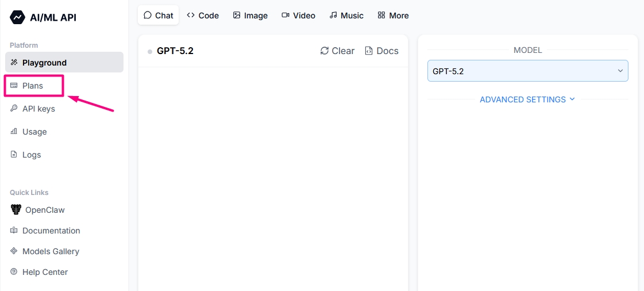
Task: Switch to the Code tab
Action: tap(202, 15)
